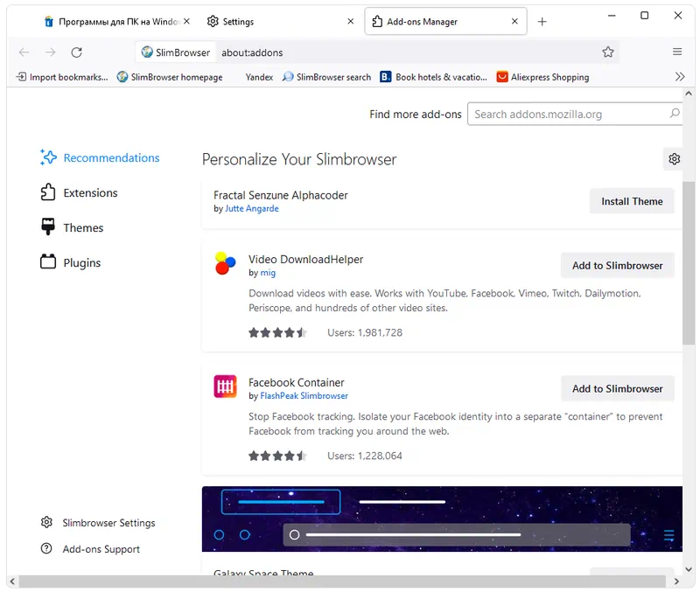The height and width of the screenshot is (592, 700).
Task: Click Facebook Container star rating
Action: click(x=277, y=456)
